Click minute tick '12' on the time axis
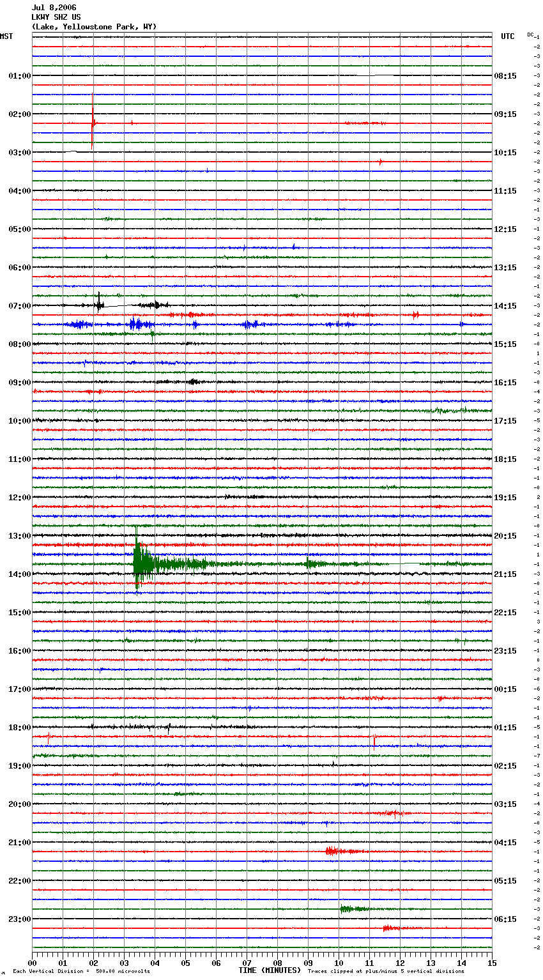The image size is (543, 980). (400, 963)
